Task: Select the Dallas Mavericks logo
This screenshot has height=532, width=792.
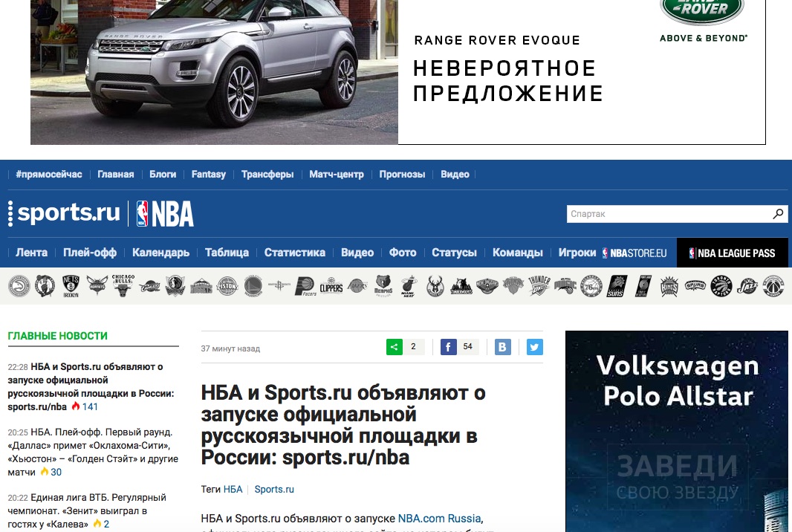Action: (175, 286)
